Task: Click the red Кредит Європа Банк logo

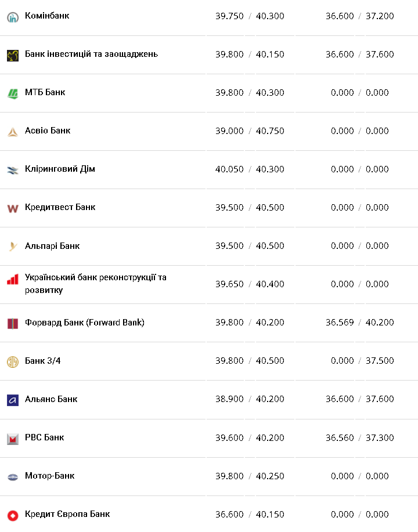Action: point(13,515)
